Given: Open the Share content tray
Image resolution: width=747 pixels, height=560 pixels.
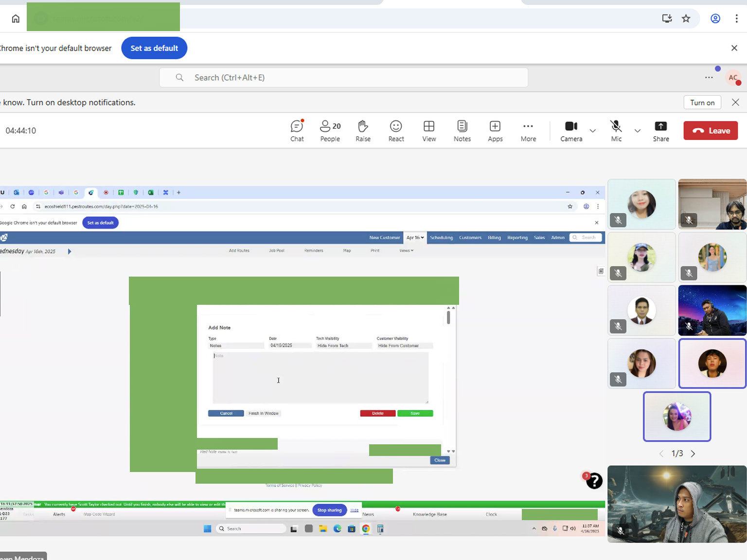Looking at the screenshot, I should 661,131.
